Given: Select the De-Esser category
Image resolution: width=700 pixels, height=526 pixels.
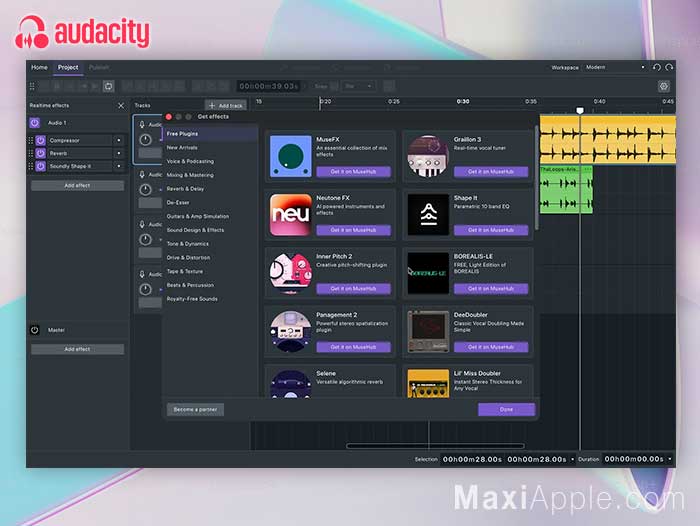Looking at the screenshot, I should tap(210, 203).
